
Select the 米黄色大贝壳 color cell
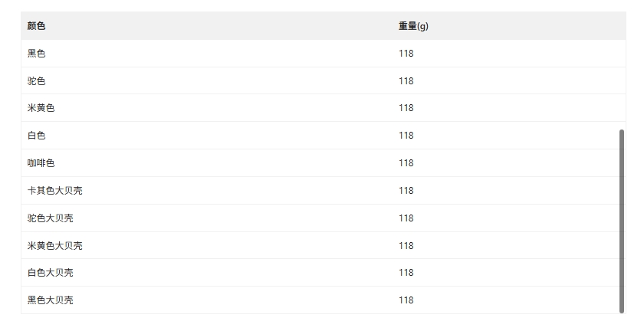click(x=54, y=246)
